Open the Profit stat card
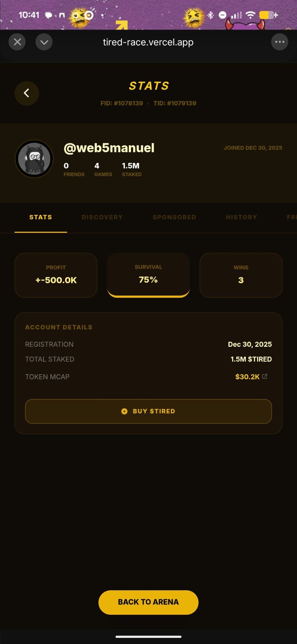The width and height of the screenshot is (297, 644). (x=56, y=275)
